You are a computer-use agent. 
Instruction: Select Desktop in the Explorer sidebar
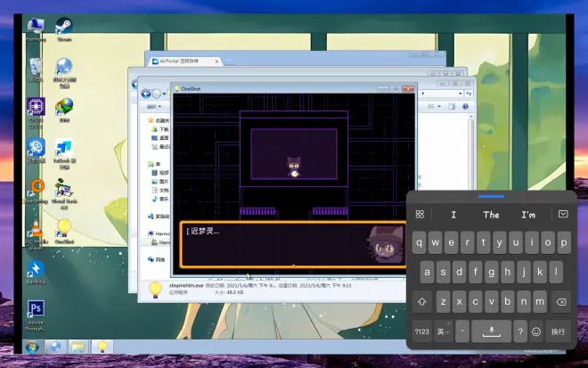[160, 138]
